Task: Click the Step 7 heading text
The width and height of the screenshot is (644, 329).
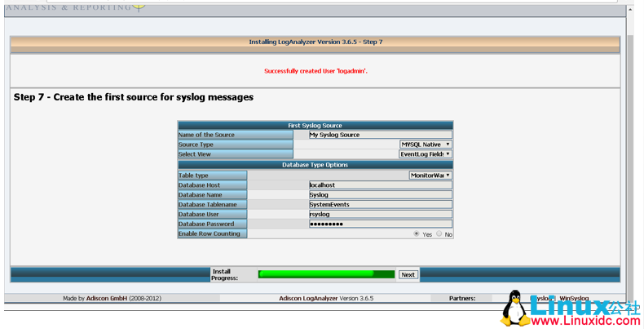Action: click(x=134, y=97)
